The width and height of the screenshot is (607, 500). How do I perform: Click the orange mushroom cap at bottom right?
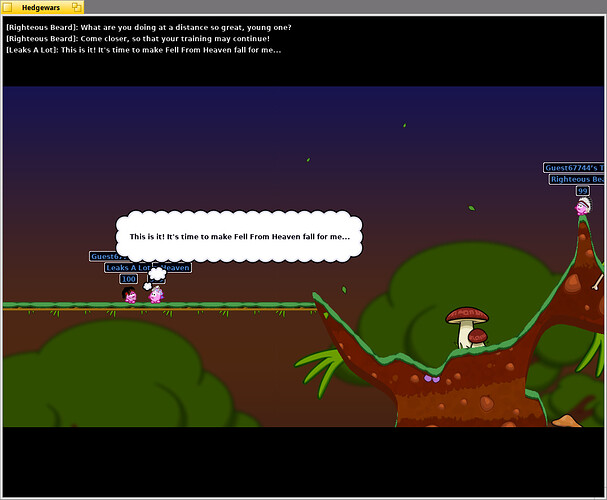tap(567, 421)
